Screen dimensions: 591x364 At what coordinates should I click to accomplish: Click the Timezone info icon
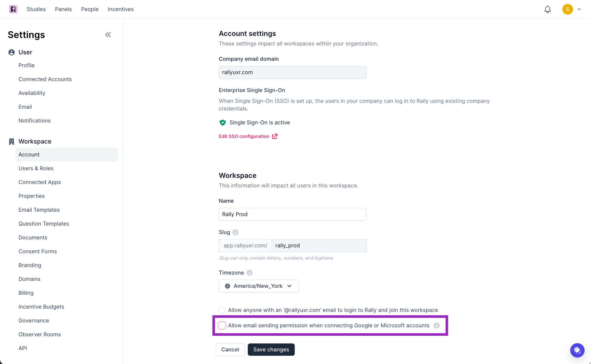(250, 273)
